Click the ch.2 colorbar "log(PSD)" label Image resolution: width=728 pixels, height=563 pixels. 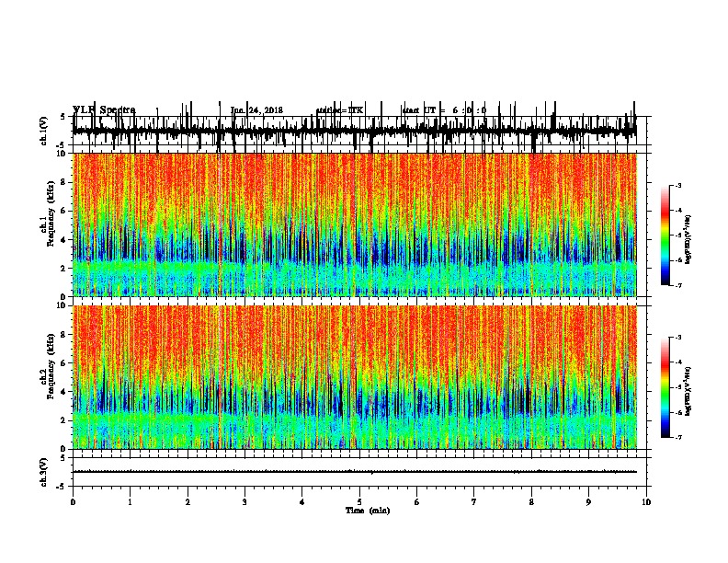688,392
